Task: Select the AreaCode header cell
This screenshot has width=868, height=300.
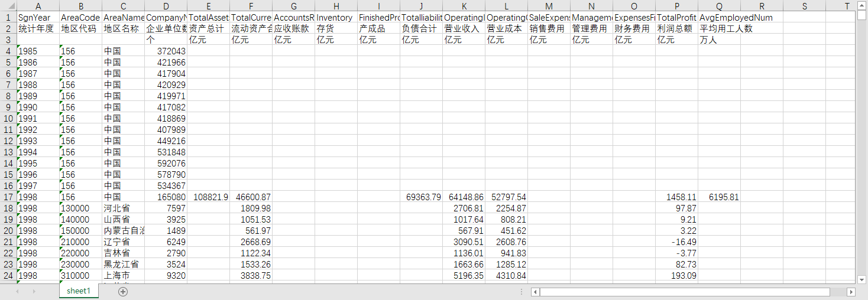Action: tap(81, 17)
